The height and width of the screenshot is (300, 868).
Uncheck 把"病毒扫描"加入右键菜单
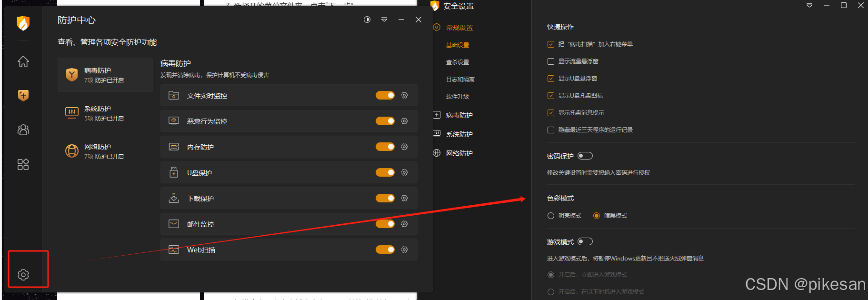(551, 44)
